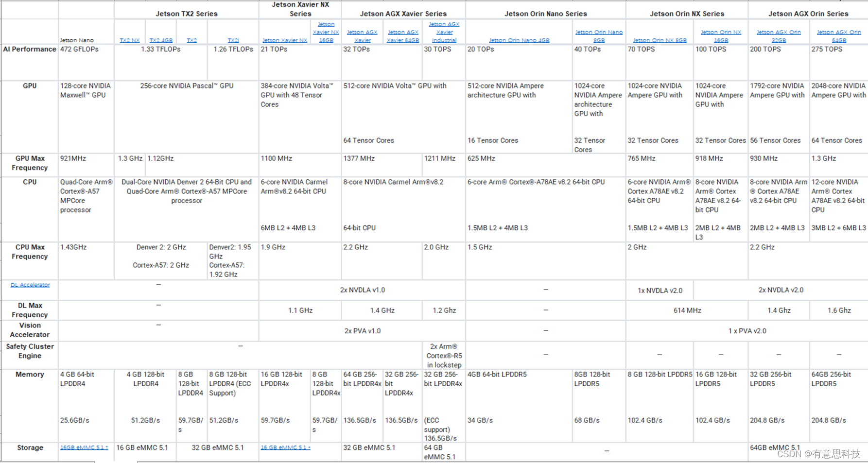The image size is (868, 463).
Task: Select the 128-core NVIDIA Maxwell GPU cell
Action: click(x=86, y=90)
